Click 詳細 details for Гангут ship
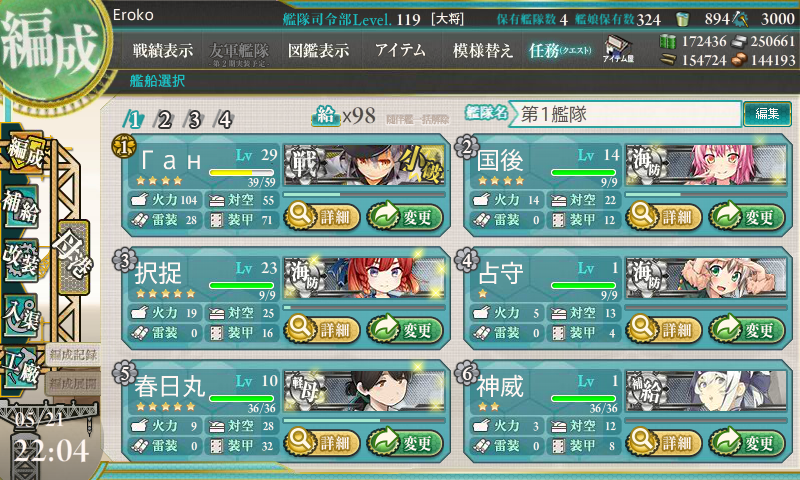This screenshot has width=800, height=480. (x=322, y=216)
